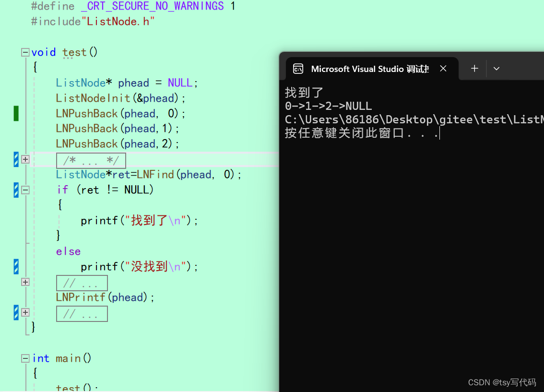This screenshot has width=544, height=392.
Task: Expand the collapsed comment below LNPrintf(phead)
Action: pos(25,312)
